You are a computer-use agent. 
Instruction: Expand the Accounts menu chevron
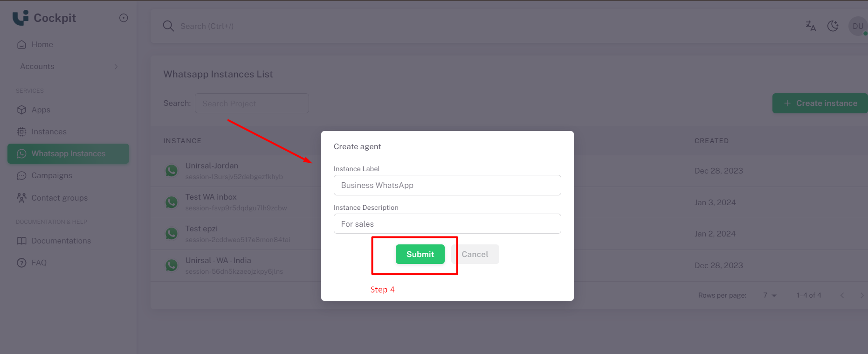(116, 67)
